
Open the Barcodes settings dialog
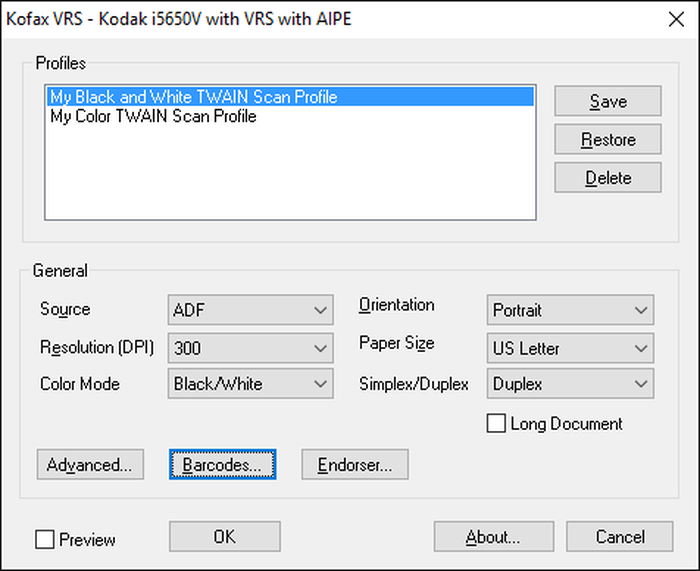[222, 465]
